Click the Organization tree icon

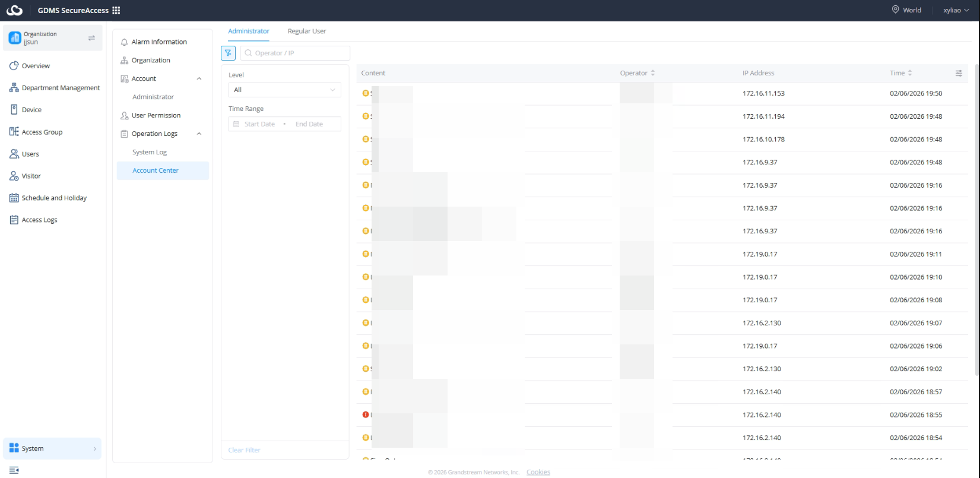coord(124,61)
